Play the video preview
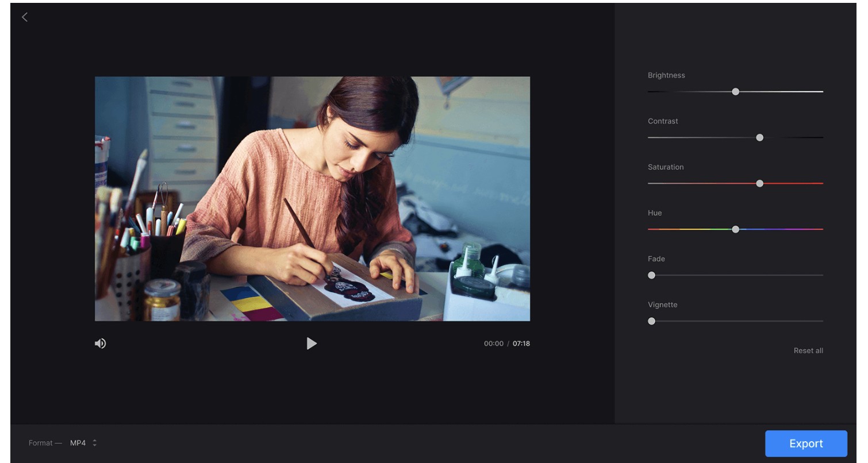Image resolution: width=868 pixels, height=463 pixels. [312, 344]
